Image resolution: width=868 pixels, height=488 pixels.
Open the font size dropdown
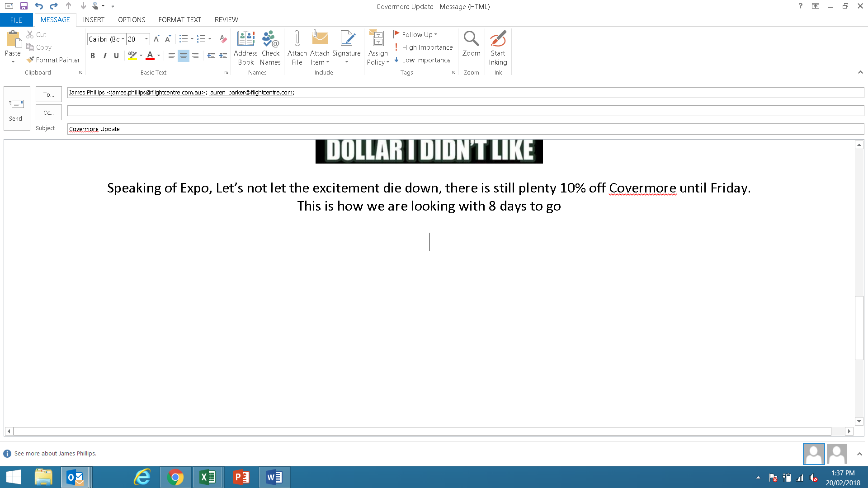(146, 39)
